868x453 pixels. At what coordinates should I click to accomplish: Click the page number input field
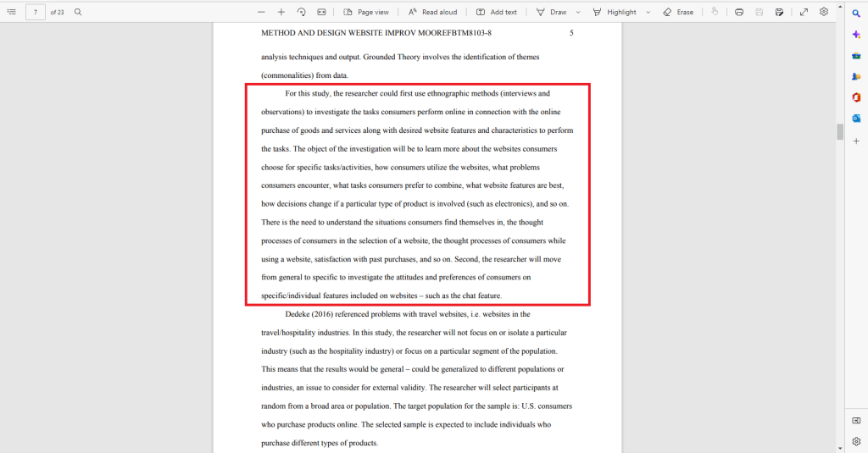click(x=36, y=12)
